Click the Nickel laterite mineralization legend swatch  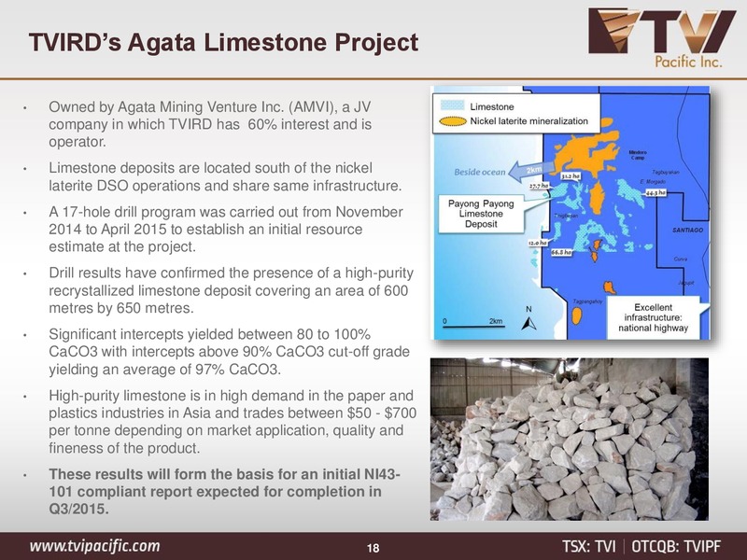click(x=452, y=121)
